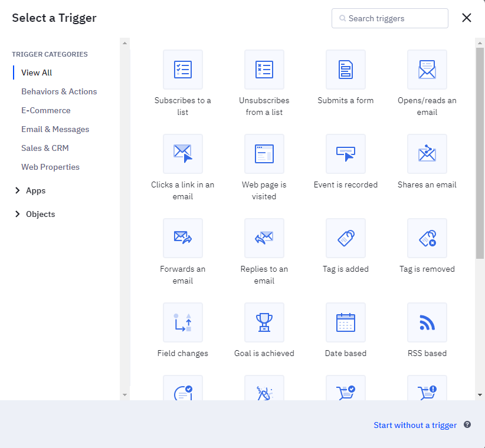Click the cart with exclamation mark trigger icon
This screenshot has width=485, height=448.
pyautogui.click(x=427, y=388)
